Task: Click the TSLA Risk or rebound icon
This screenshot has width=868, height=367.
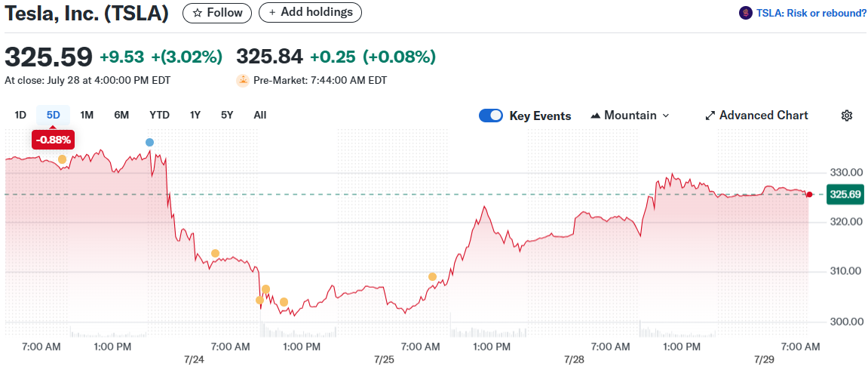Action: tap(745, 13)
